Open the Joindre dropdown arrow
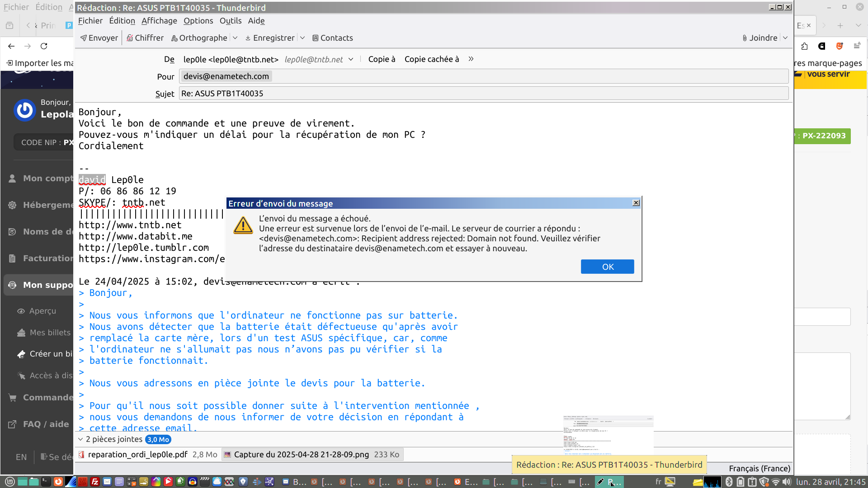Viewport: 868px width, 488px height. (x=785, y=38)
